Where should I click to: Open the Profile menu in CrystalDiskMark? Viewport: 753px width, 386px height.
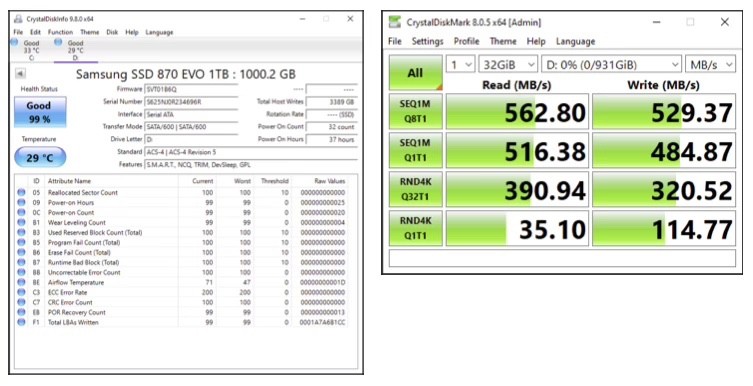(466, 41)
